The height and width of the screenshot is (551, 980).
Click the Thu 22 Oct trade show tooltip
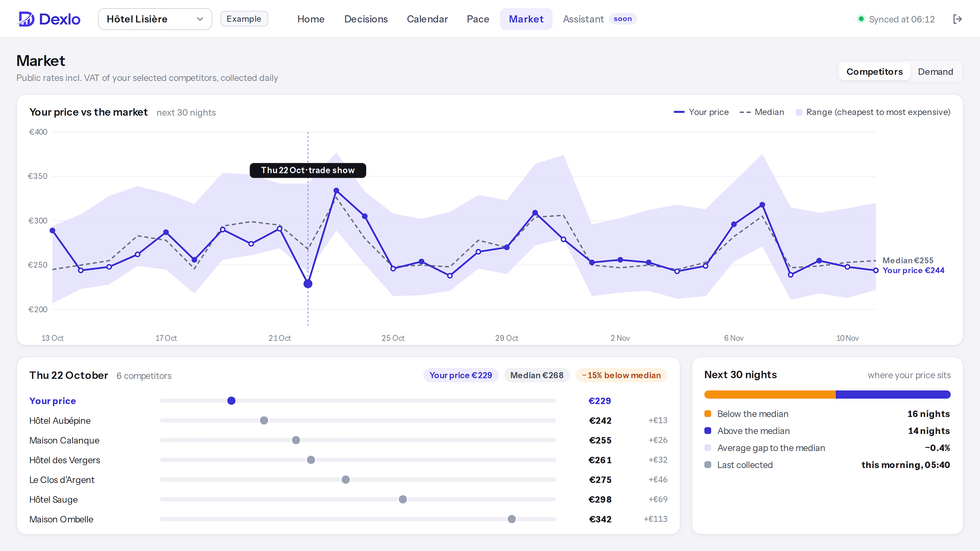pyautogui.click(x=308, y=170)
